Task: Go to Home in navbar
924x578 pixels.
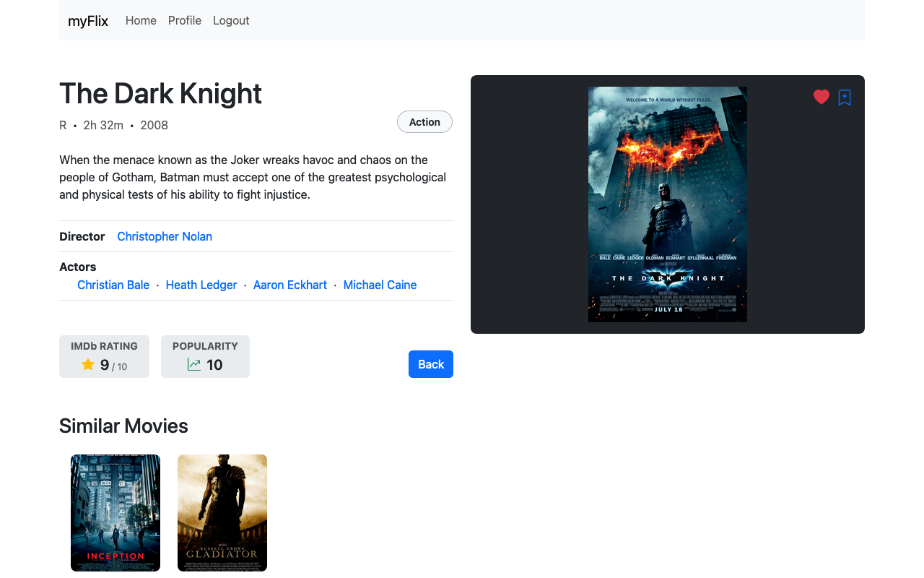Action: coord(141,20)
